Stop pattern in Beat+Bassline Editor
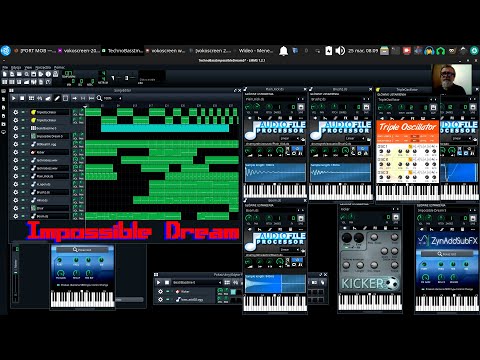480x360 pixels. (x=167, y=282)
